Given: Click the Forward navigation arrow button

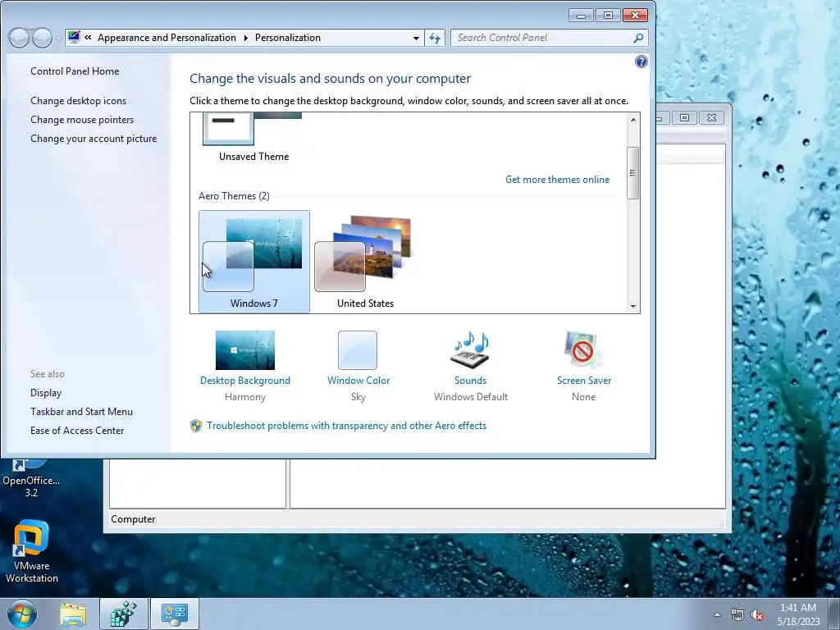Looking at the screenshot, I should pyautogui.click(x=42, y=38).
